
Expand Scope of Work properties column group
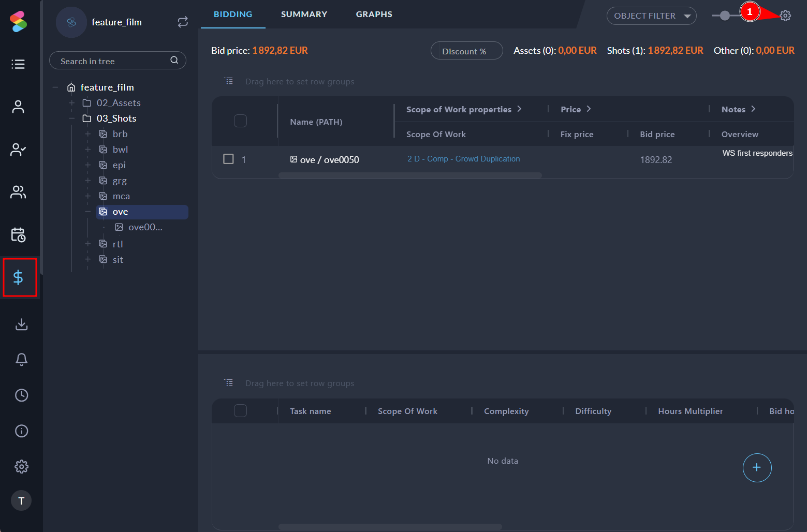tap(519, 109)
